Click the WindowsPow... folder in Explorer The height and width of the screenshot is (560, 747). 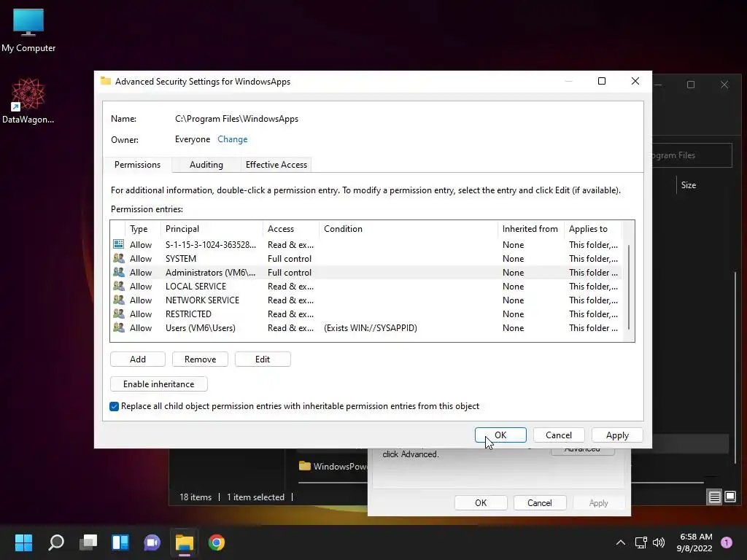point(333,466)
